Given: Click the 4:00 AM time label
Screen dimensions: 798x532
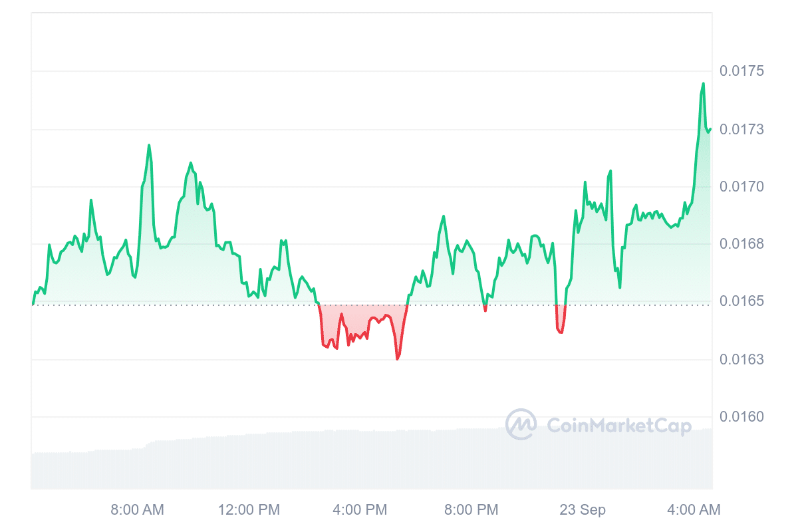Looking at the screenshot, I should pyautogui.click(x=694, y=510).
